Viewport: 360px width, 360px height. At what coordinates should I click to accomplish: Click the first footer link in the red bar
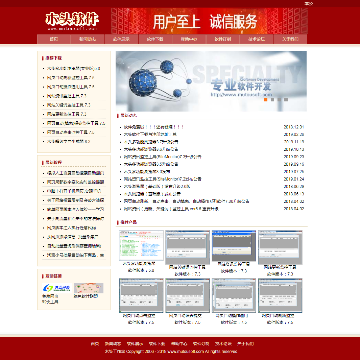coord(95,344)
